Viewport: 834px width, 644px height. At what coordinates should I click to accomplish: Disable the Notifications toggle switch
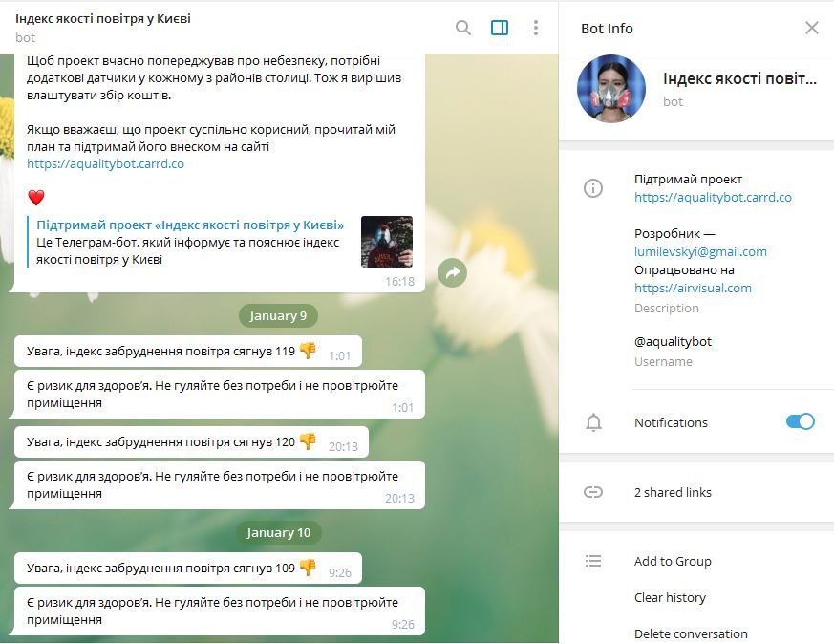(800, 421)
